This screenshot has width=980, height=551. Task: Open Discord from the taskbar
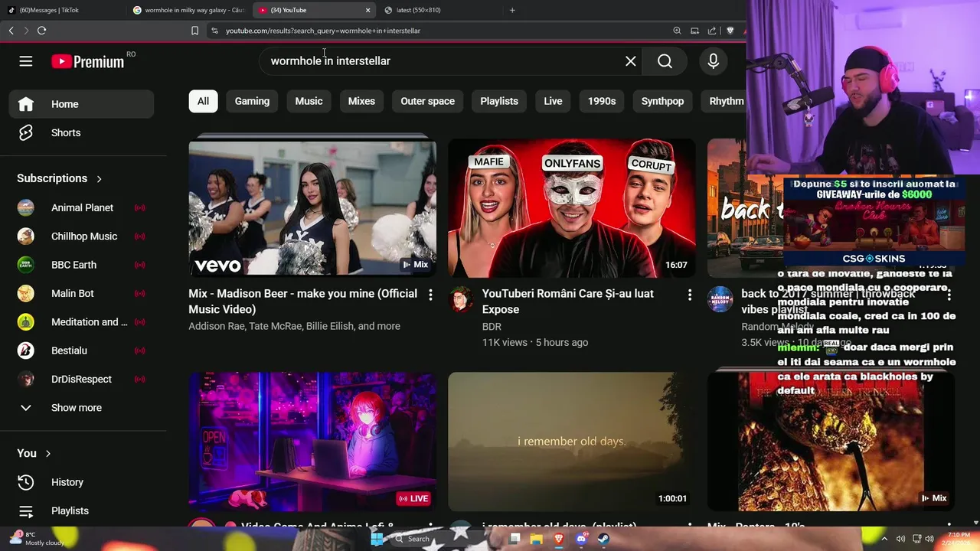(x=581, y=539)
